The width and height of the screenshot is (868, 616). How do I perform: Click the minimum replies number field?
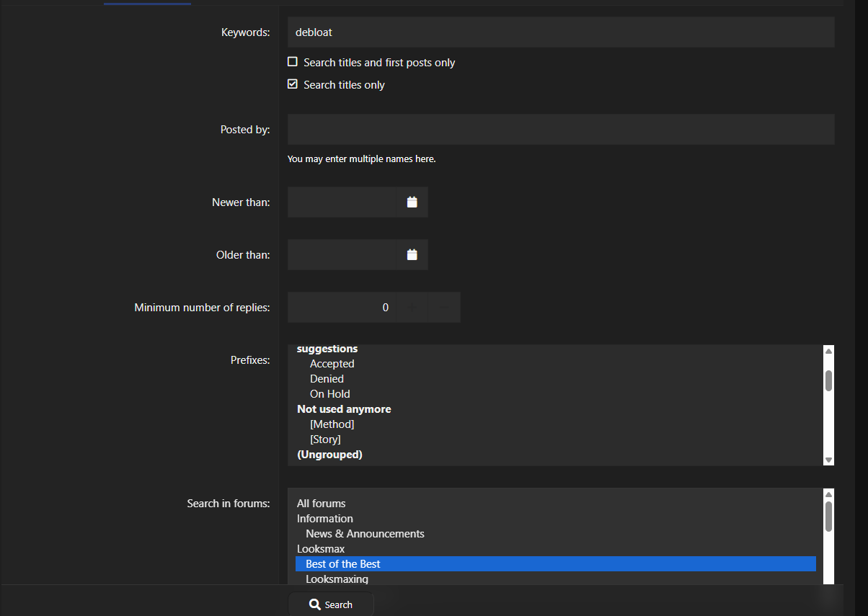pyautogui.click(x=342, y=308)
